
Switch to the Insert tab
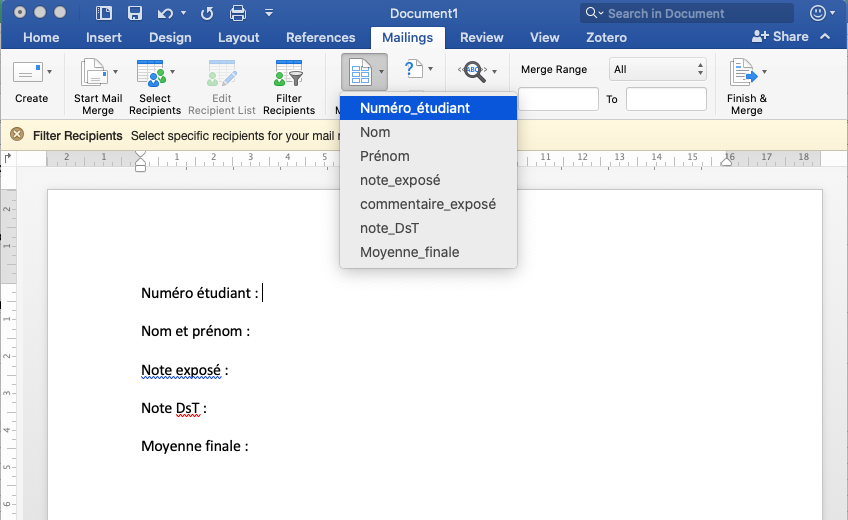point(103,37)
